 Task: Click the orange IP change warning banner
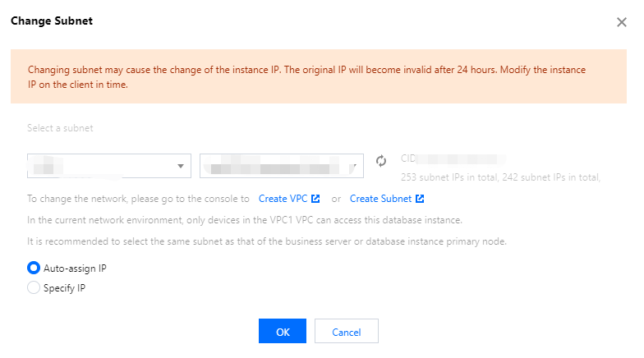coord(318,77)
